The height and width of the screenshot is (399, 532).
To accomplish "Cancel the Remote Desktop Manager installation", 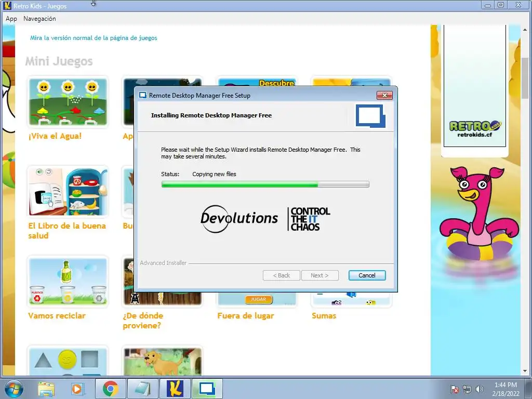I will [x=367, y=275].
